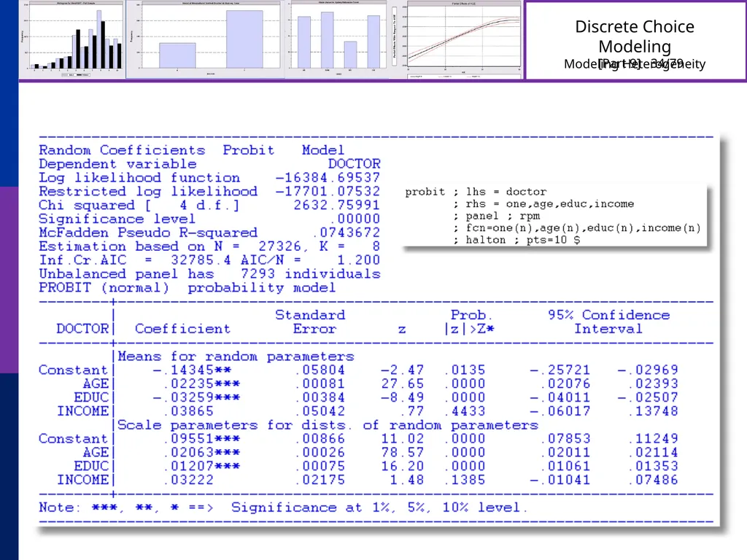Image resolution: width=747 pixels, height=560 pixels.
Task: Click the 'Coefficient' column header
Action: click(182, 329)
